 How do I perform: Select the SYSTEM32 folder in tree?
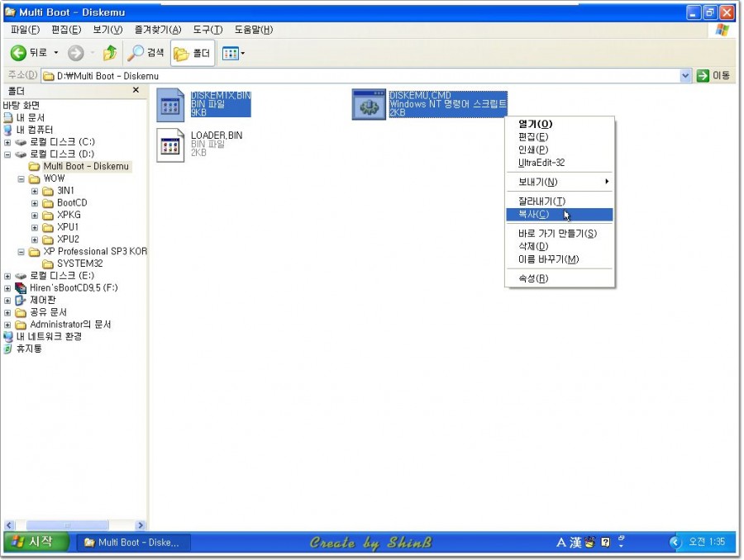tap(79, 263)
